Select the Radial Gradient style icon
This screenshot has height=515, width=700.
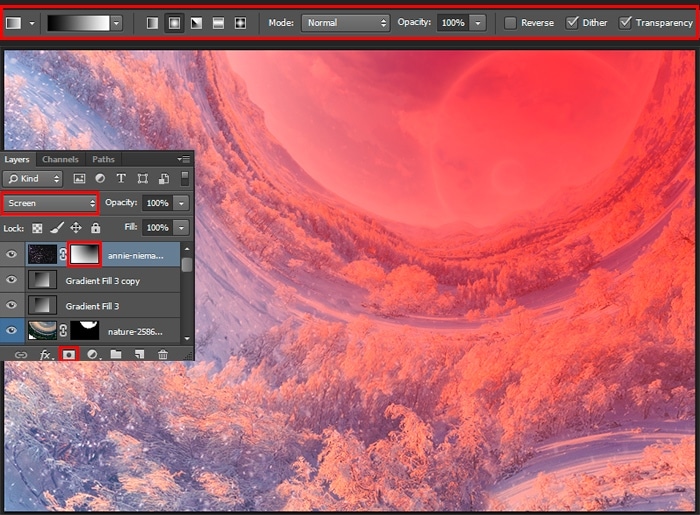pyautogui.click(x=174, y=22)
